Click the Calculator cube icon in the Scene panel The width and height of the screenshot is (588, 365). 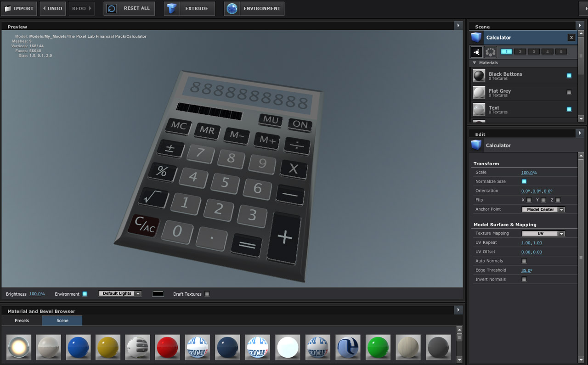coord(476,38)
